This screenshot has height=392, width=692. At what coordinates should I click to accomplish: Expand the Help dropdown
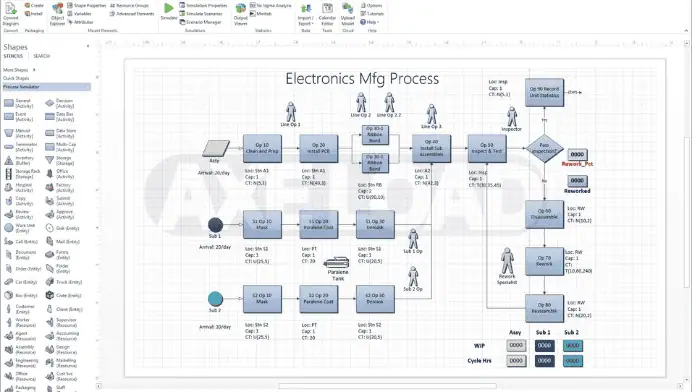tap(369, 22)
